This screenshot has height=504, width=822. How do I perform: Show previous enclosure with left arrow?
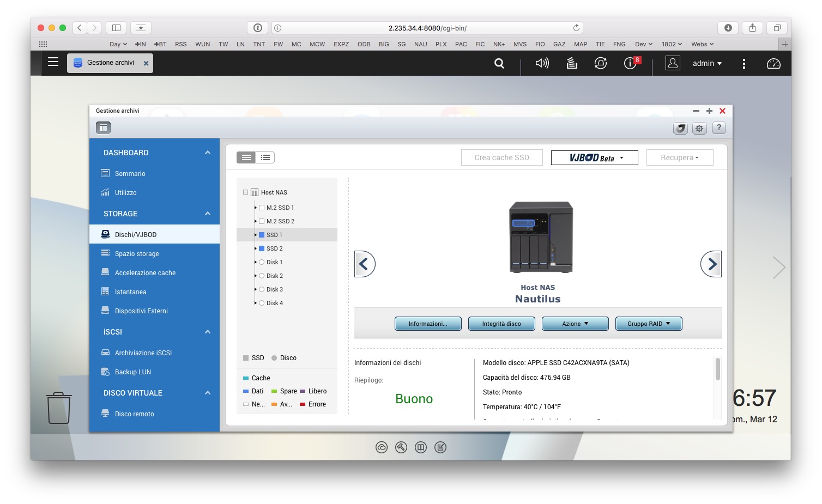pos(365,264)
